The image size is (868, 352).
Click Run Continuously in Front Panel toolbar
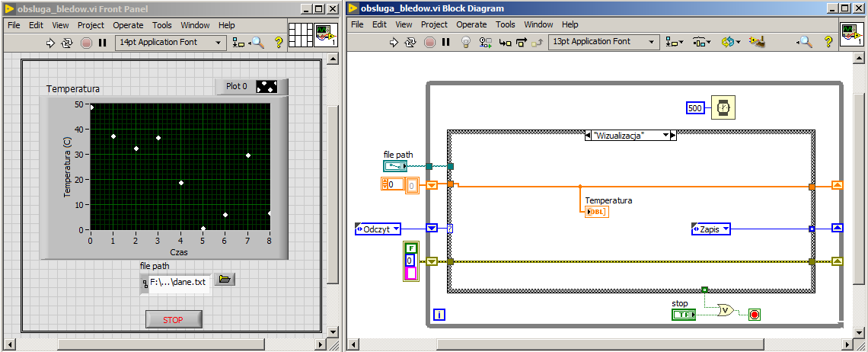click(x=68, y=43)
